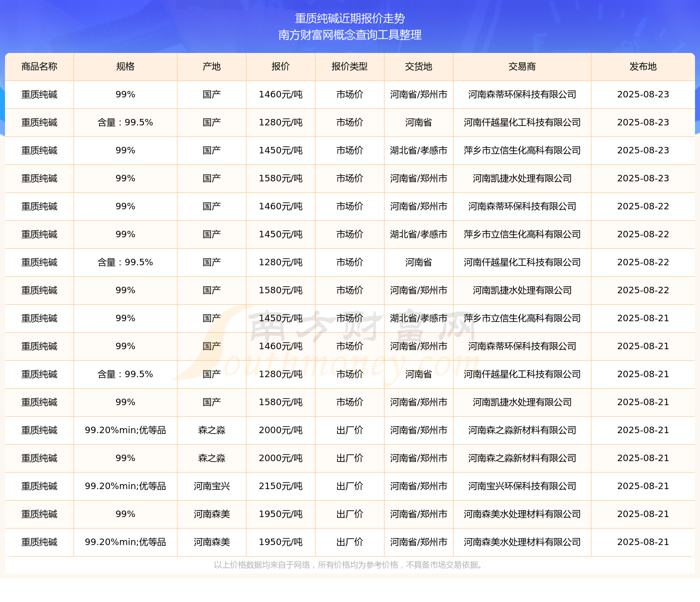Click 河南仟越星化工科技有限公司 dated 2025-08-23
Screen dimensions: 700x602
click(522, 122)
